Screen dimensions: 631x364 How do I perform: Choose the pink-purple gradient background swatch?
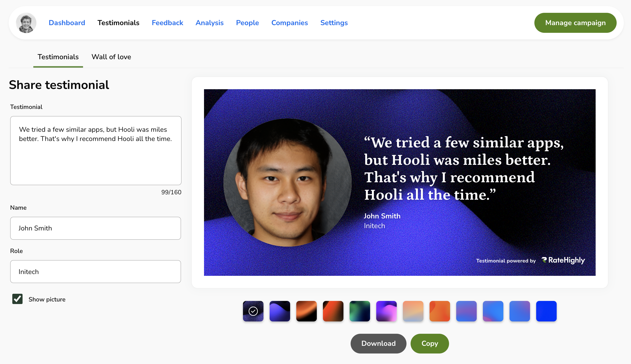click(386, 311)
